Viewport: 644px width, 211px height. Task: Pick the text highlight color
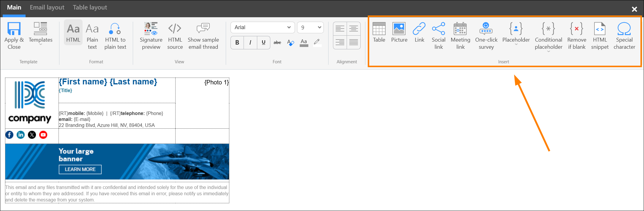(317, 42)
